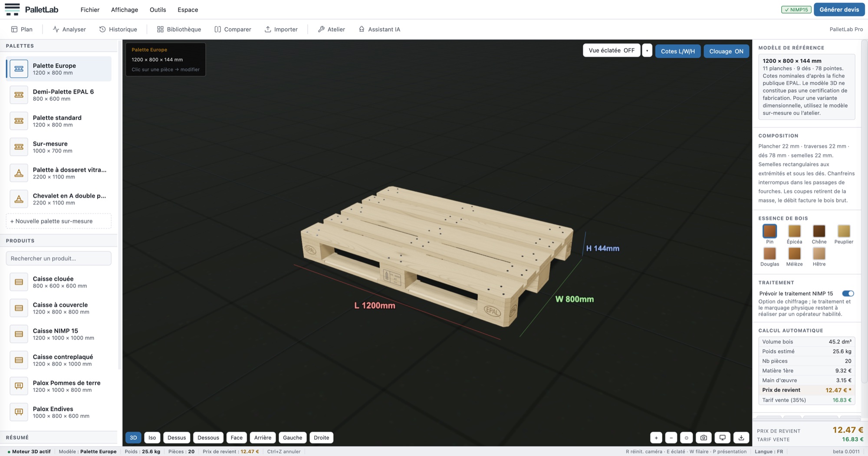Switch to the Dessous view

(208, 438)
